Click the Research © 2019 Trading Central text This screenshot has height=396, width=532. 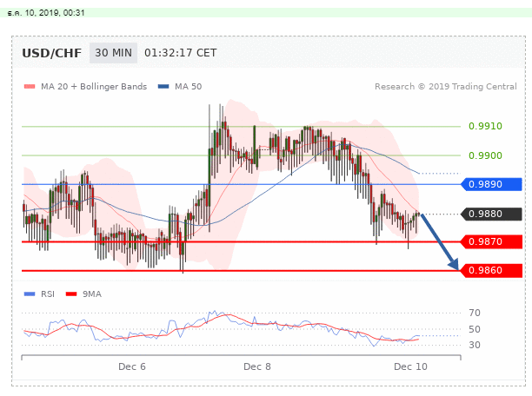point(446,87)
